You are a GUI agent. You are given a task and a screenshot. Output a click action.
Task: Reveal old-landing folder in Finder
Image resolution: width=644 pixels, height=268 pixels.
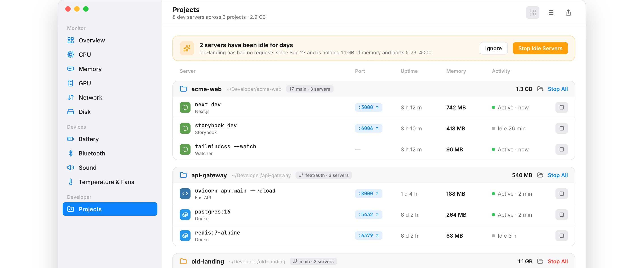click(540, 261)
